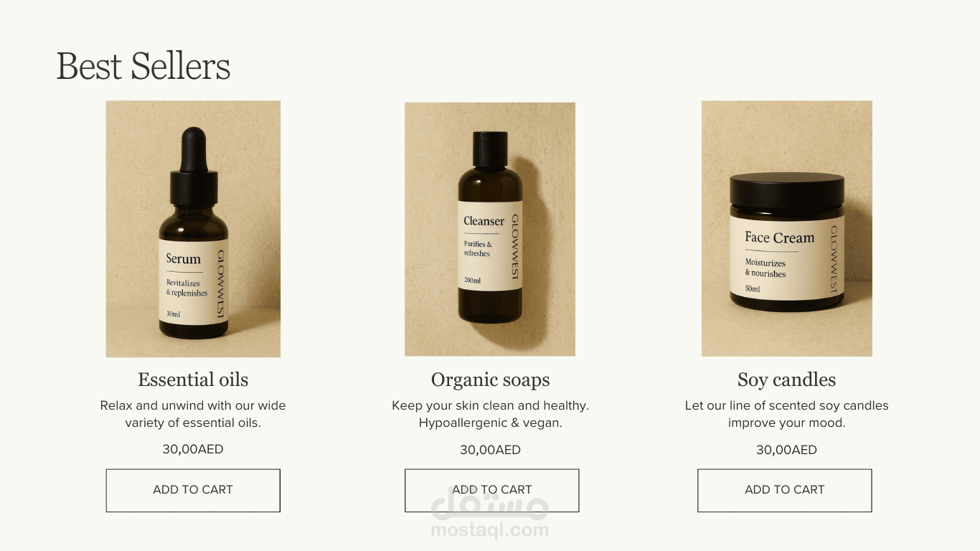Open the Essential oils product title
The image size is (980, 551).
pos(193,380)
